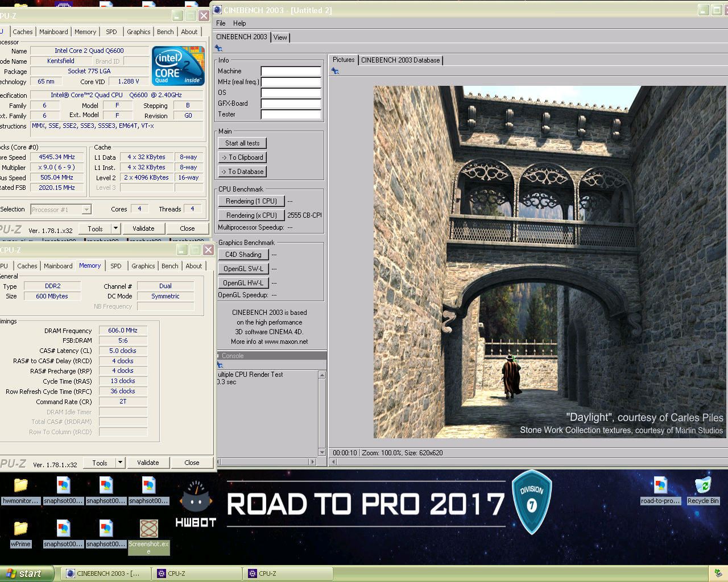
Task: Switch to CINEBENCH 2003 taskbar button
Action: click(x=107, y=573)
